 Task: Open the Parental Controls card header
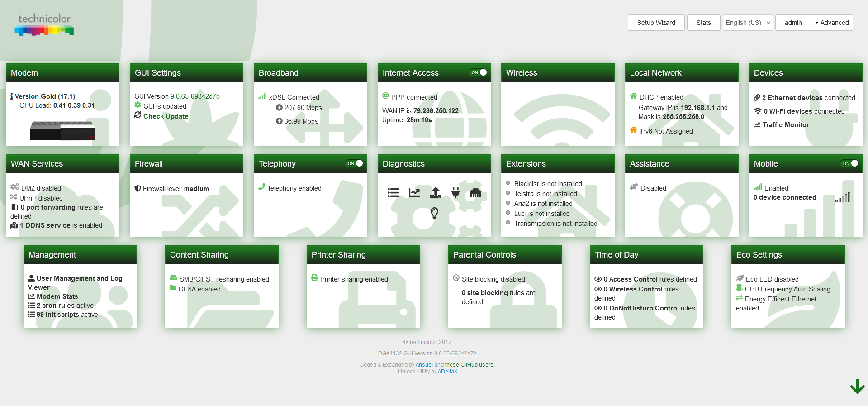coord(505,255)
